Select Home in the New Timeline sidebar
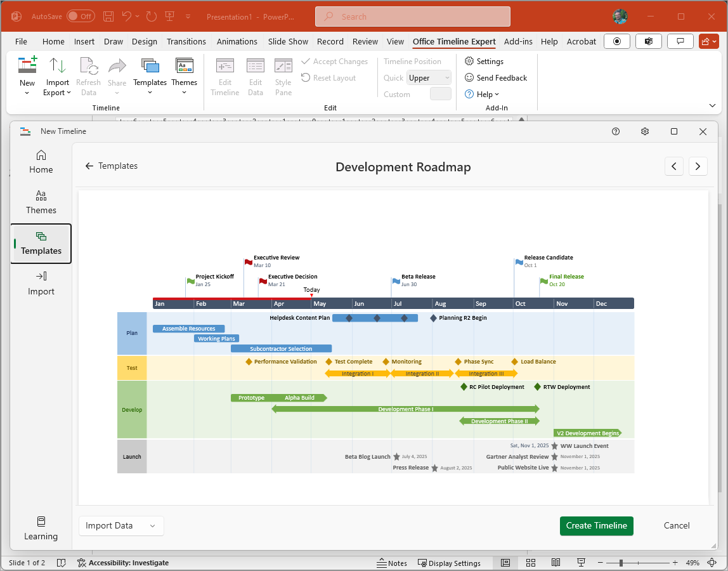The height and width of the screenshot is (571, 728). point(41,161)
